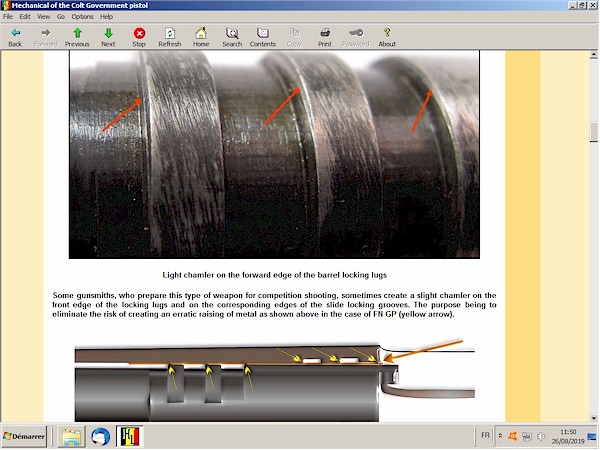Click the barrel locking lugs photo
600x450 pixels.
pyautogui.click(x=274, y=154)
